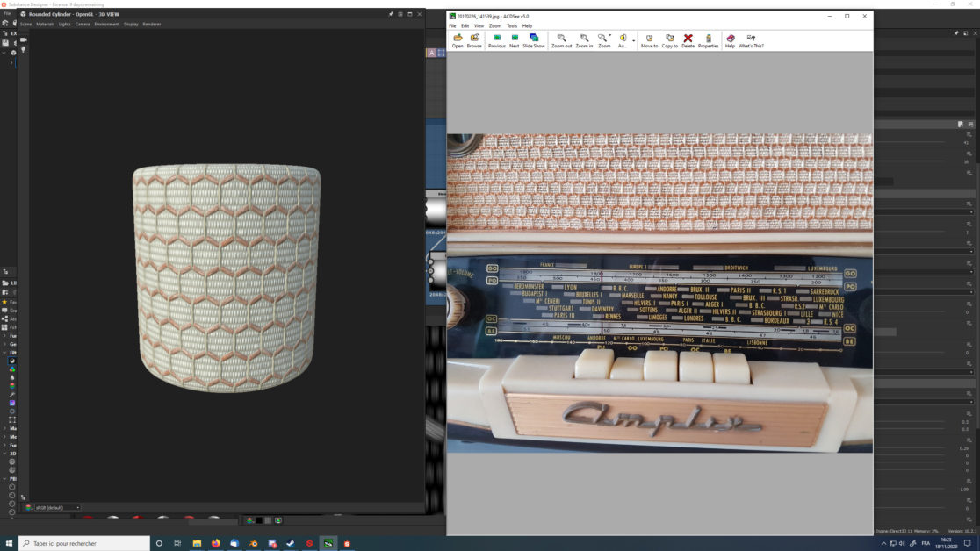Open the Tools menu in ACDSee
The image size is (980, 551).
pos(512,26)
